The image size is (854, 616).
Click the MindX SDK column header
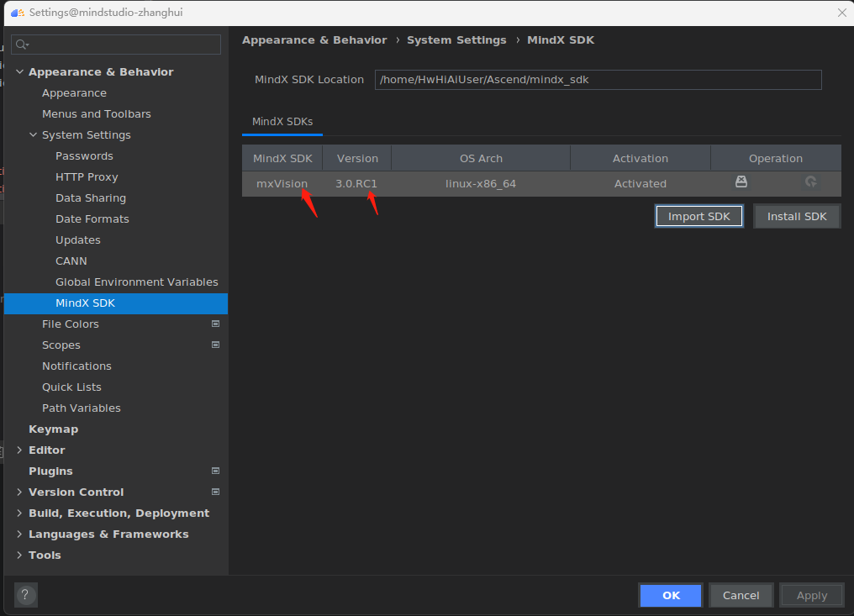[282, 159]
